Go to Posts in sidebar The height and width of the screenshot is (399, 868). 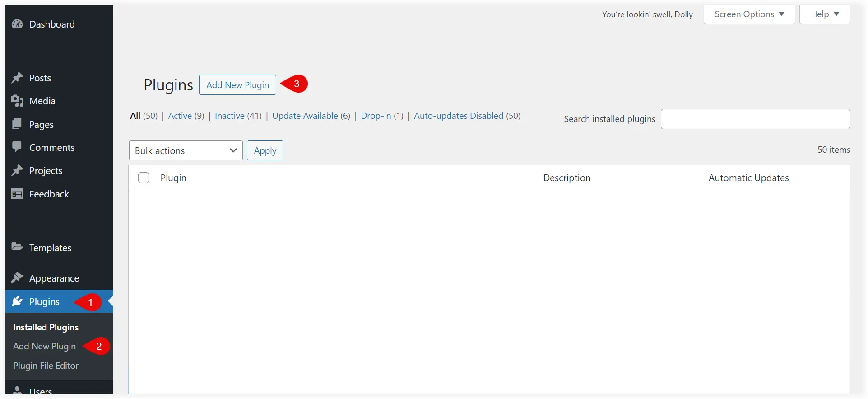(x=40, y=78)
